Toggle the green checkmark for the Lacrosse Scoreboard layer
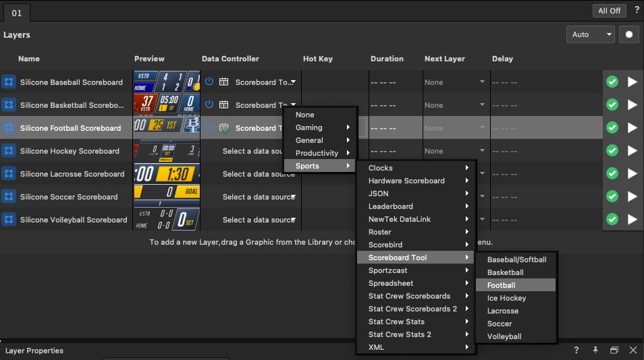644x360 pixels. tap(612, 173)
